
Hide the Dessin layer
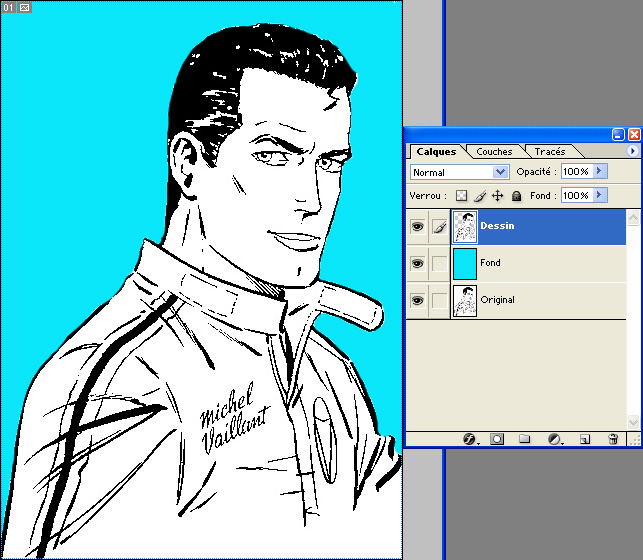click(x=417, y=227)
